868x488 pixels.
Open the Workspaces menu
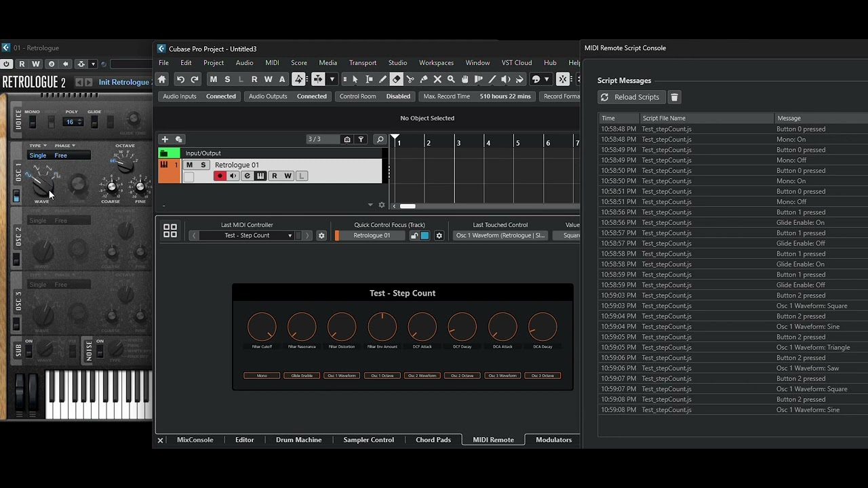(x=436, y=63)
